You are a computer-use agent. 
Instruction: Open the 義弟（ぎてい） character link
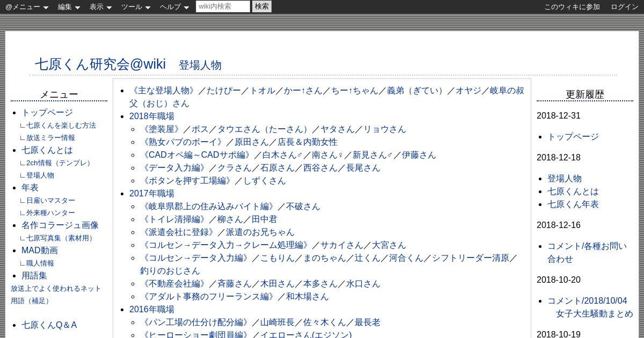[x=417, y=91]
